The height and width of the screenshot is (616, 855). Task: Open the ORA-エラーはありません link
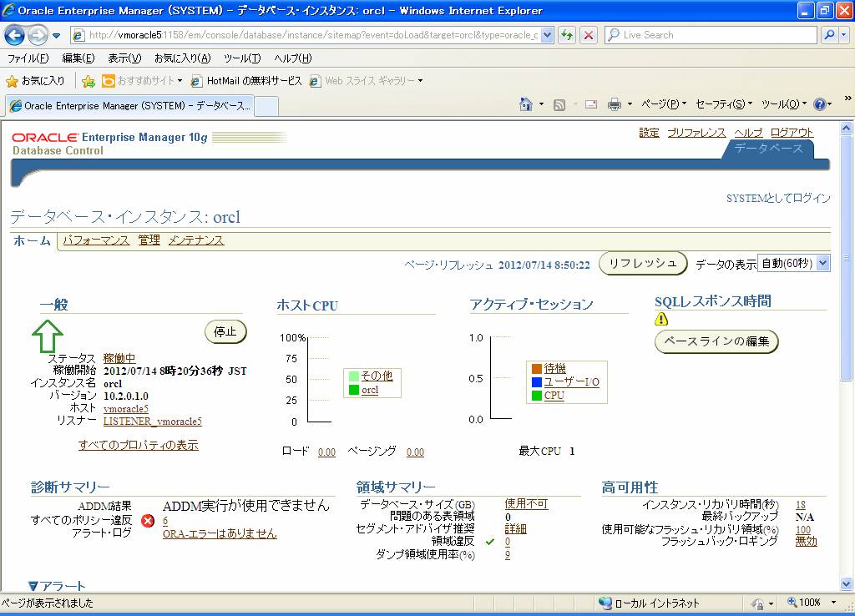(x=220, y=533)
